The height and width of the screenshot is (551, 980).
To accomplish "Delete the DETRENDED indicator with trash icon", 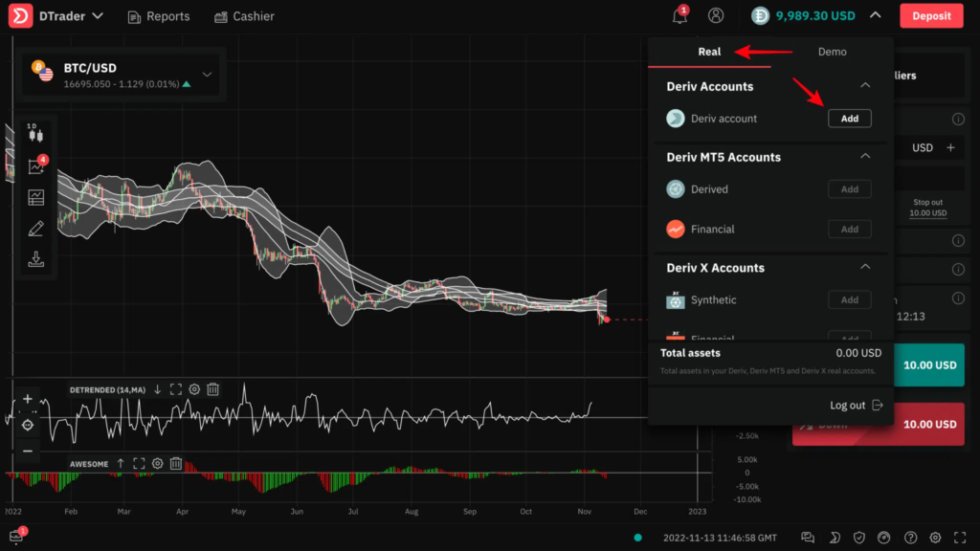I will coord(213,389).
